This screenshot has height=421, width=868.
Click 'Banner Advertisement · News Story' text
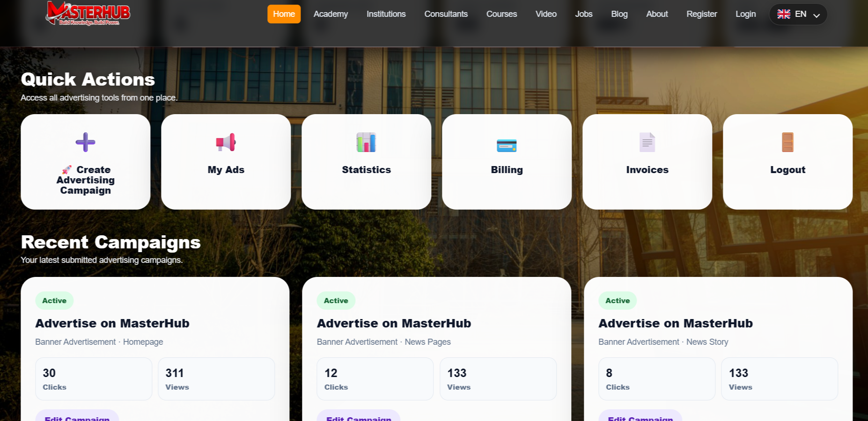pos(663,342)
